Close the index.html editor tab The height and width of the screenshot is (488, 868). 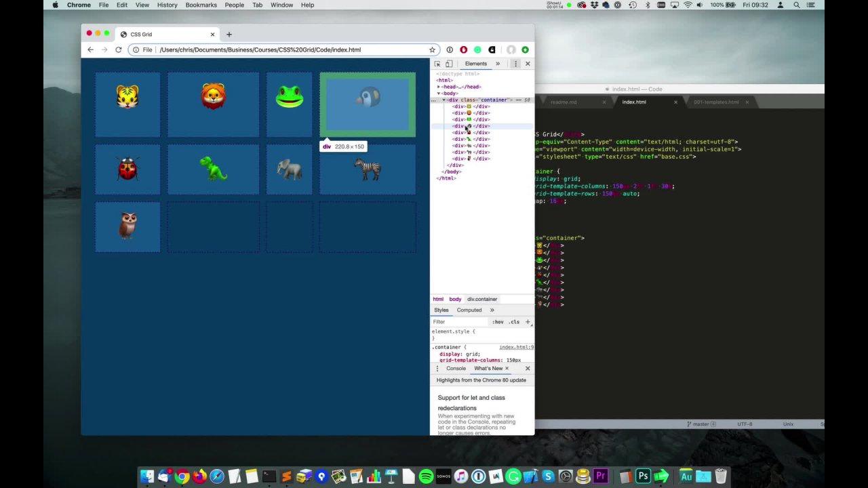[x=675, y=102]
